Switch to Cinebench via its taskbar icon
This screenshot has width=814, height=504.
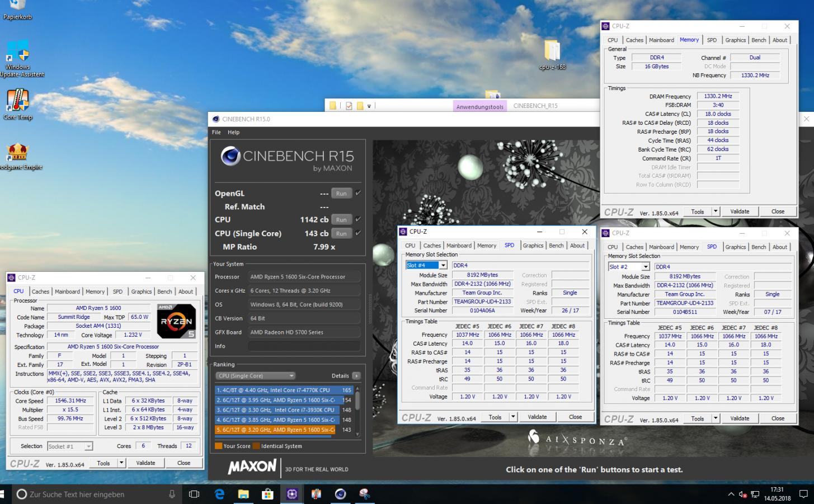tap(340, 494)
